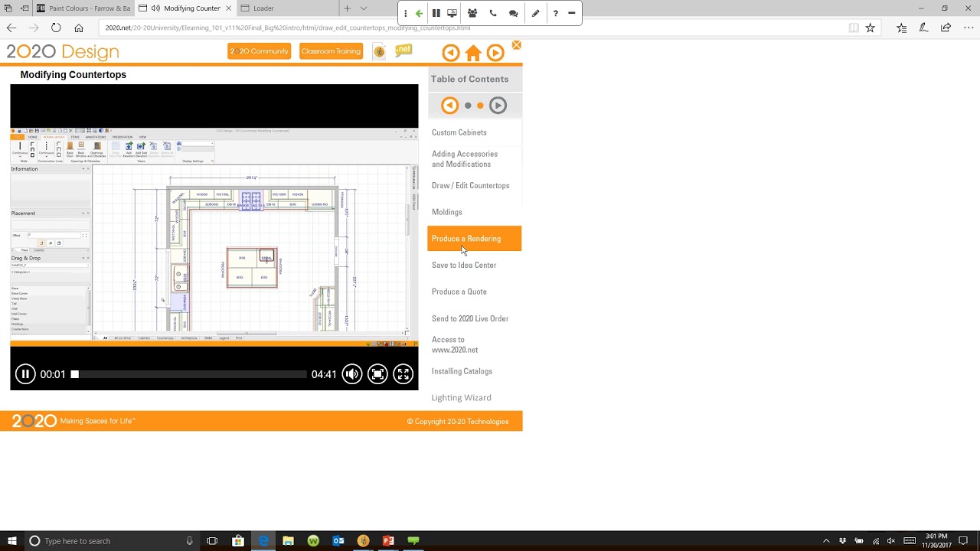Minimize the meeting toolbar
The height and width of the screenshot is (551, 980).
572,13
